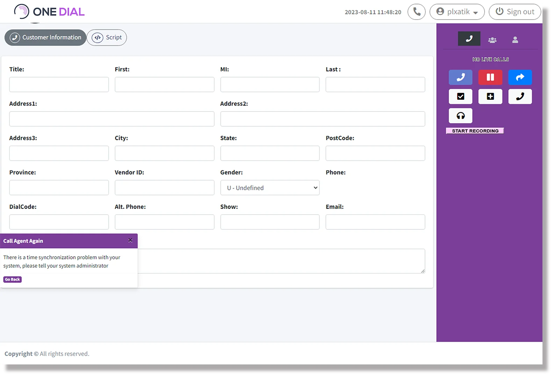Switch to the Script tab
The width and height of the screenshot is (559, 392).
[x=107, y=37]
